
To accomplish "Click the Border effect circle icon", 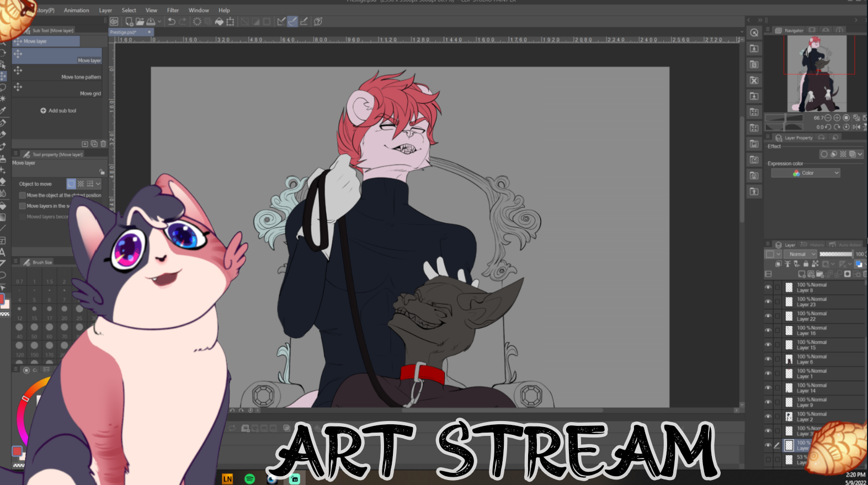I will tap(824, 154).
